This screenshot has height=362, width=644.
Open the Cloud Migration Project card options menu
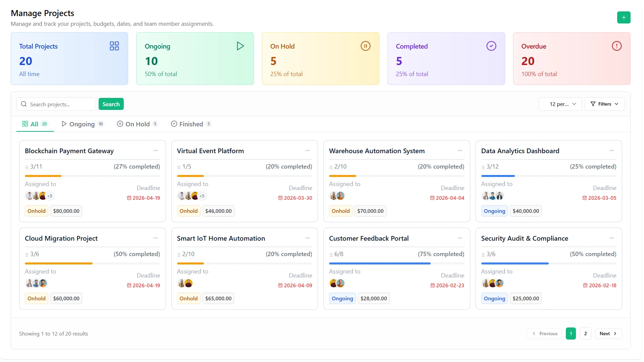click(156, 238)
